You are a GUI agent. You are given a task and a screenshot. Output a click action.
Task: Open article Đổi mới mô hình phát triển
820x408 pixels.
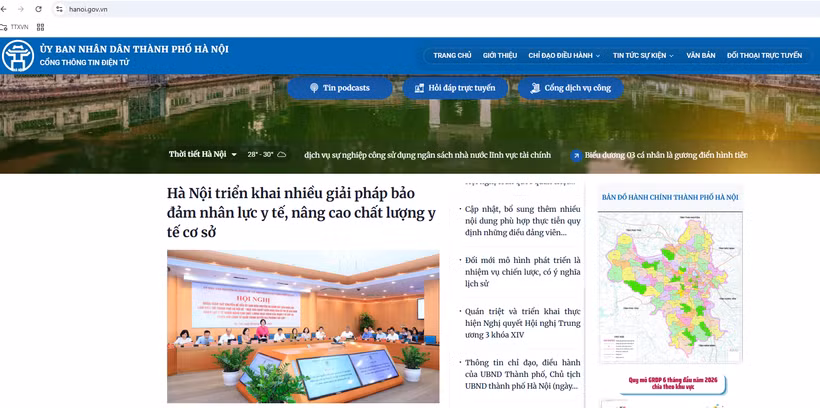point(522,272)
